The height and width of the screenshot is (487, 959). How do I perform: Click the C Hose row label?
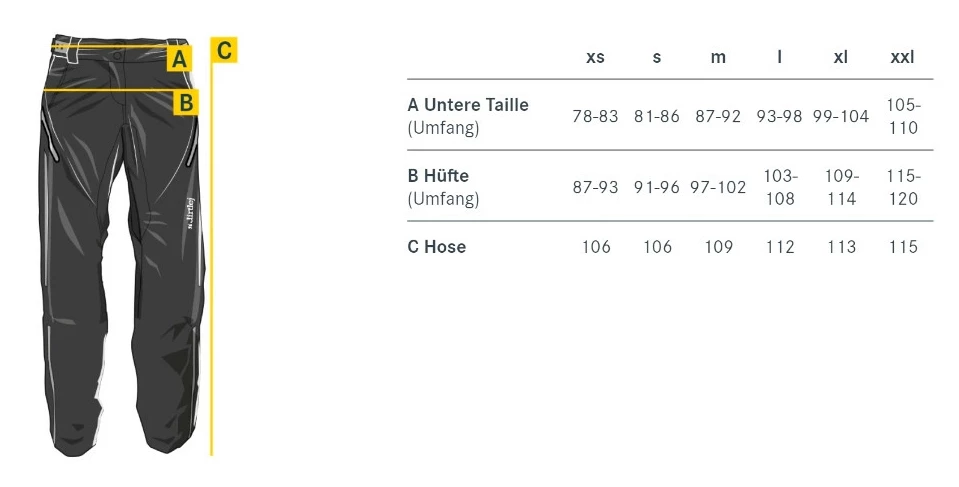[437, 247]
